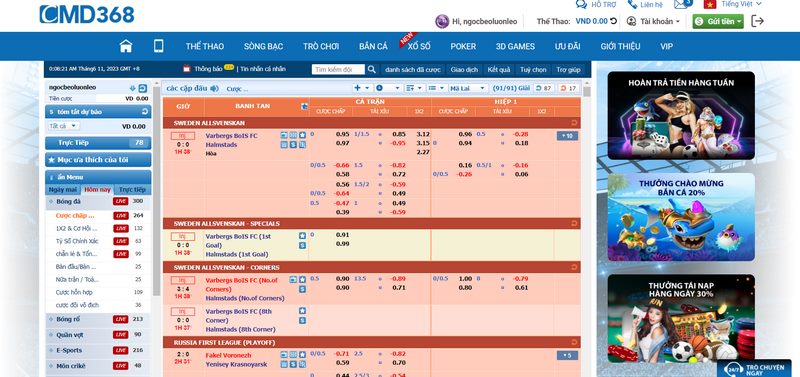Open the mobile phone icon in navigation bar
Image resolution: width=800 pixels, height=377 pixels.
(159, 46)
